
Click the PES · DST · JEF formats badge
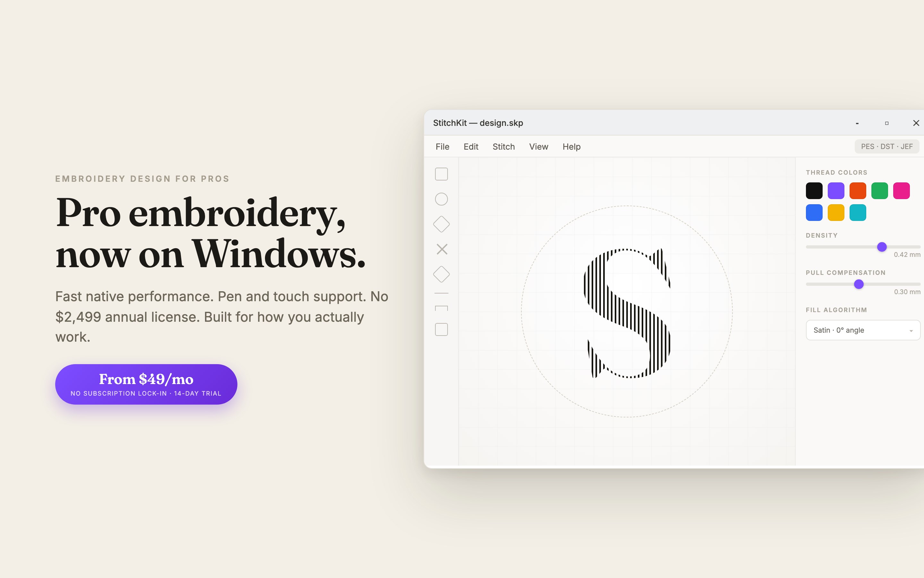click(x=886, y=147)
